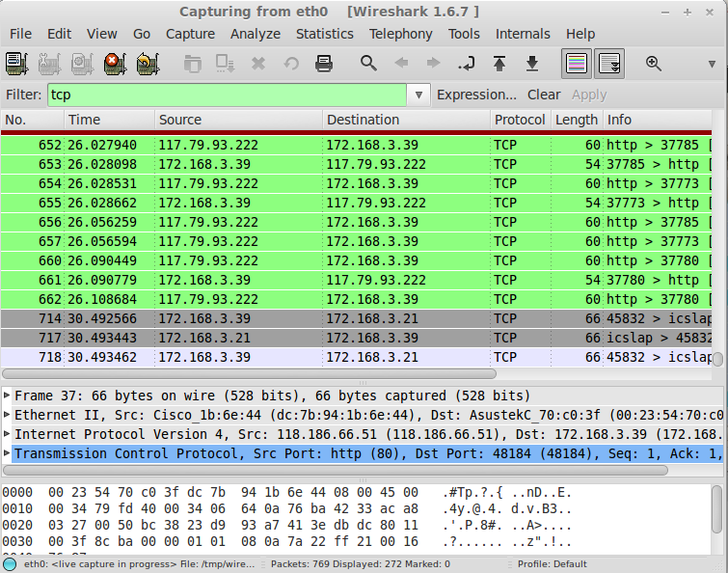Expand the Ethernet II tree node
728x573 pixels.
[x=8, y=416]
